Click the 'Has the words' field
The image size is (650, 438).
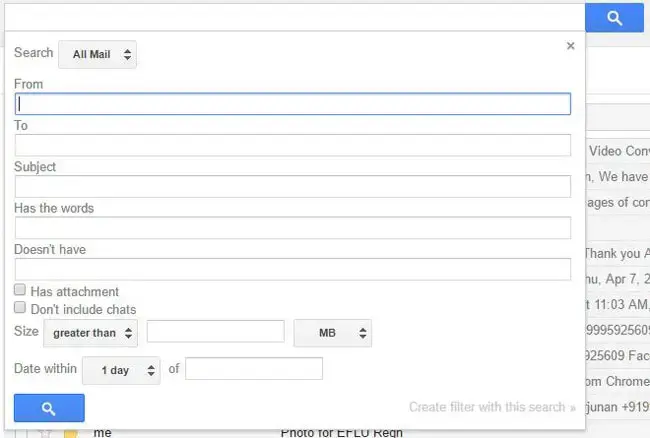tap(293, 228)
